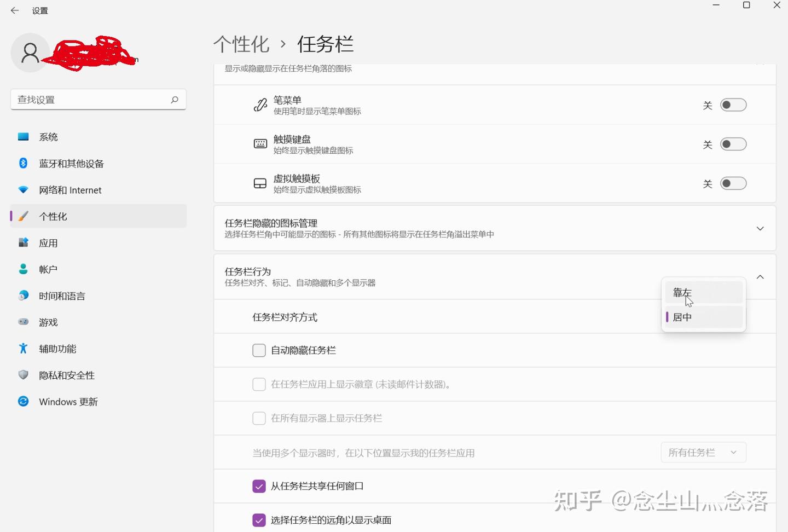This screenshot has height=532, width=788.
Task: Click the 虚拟触摸板 touchpad icon
Action: tap(260, 183)
